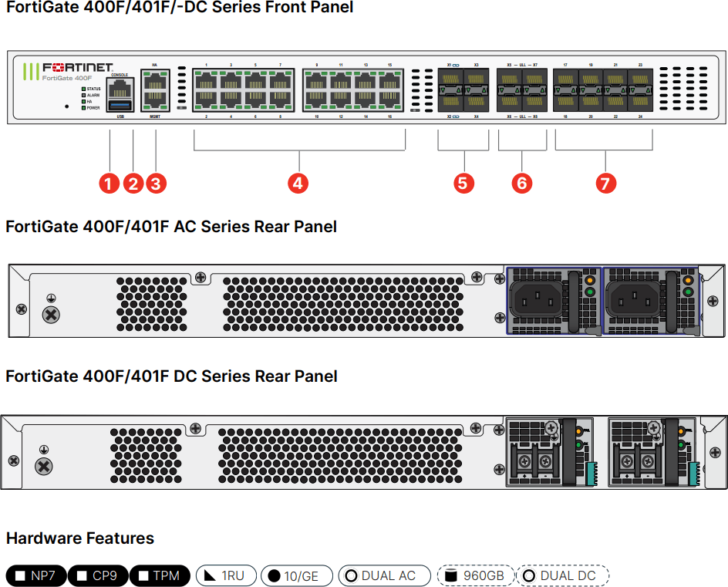Click the teal latch on right DC supply

pos(693,473)
